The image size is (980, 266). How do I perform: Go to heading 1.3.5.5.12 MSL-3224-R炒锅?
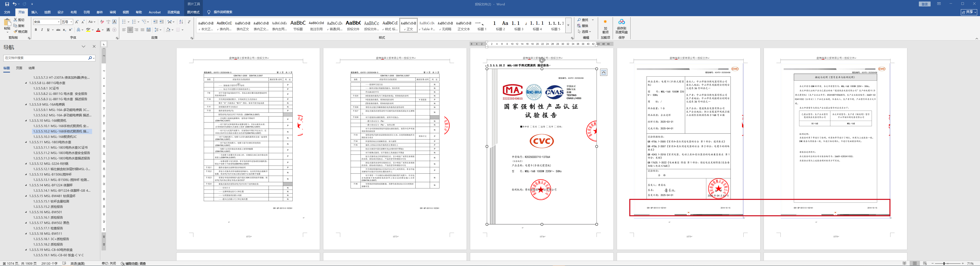[x=49, y=163]
